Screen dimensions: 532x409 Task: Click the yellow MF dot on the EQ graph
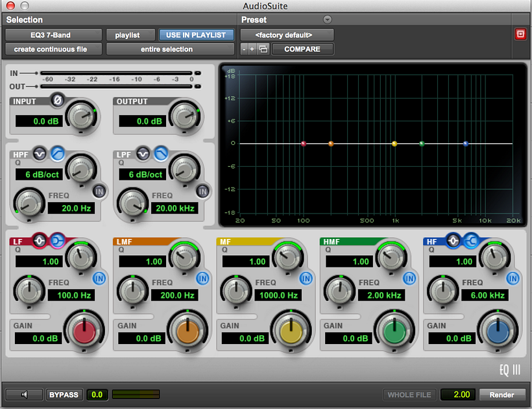point(393,144)
